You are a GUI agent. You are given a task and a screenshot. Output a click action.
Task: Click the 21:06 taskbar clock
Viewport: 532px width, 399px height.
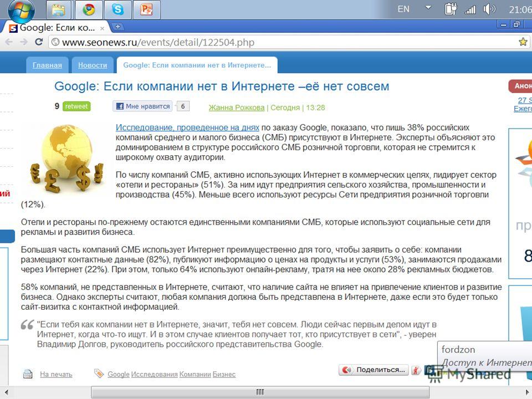[x=520, y=9]
